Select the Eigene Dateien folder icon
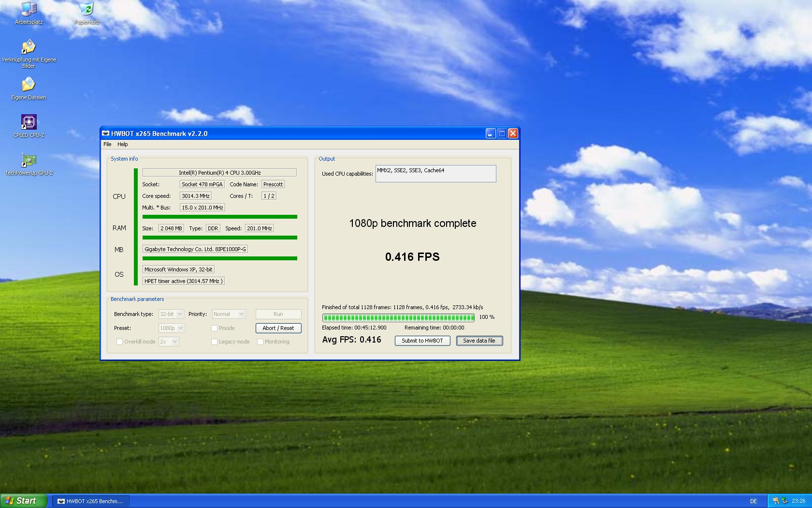 coord(29,89)
